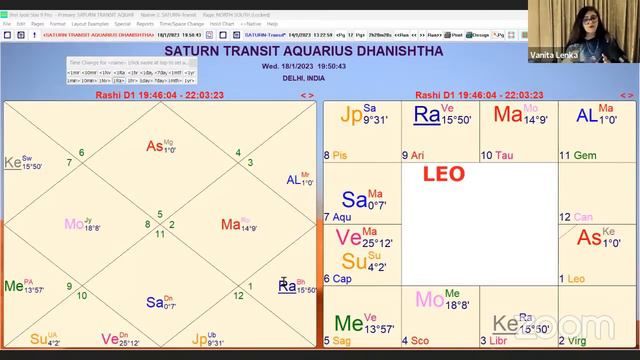Screen dimensions: 640x360
Task: Click square icon before SATURN-Transit native
Action: 223,35
